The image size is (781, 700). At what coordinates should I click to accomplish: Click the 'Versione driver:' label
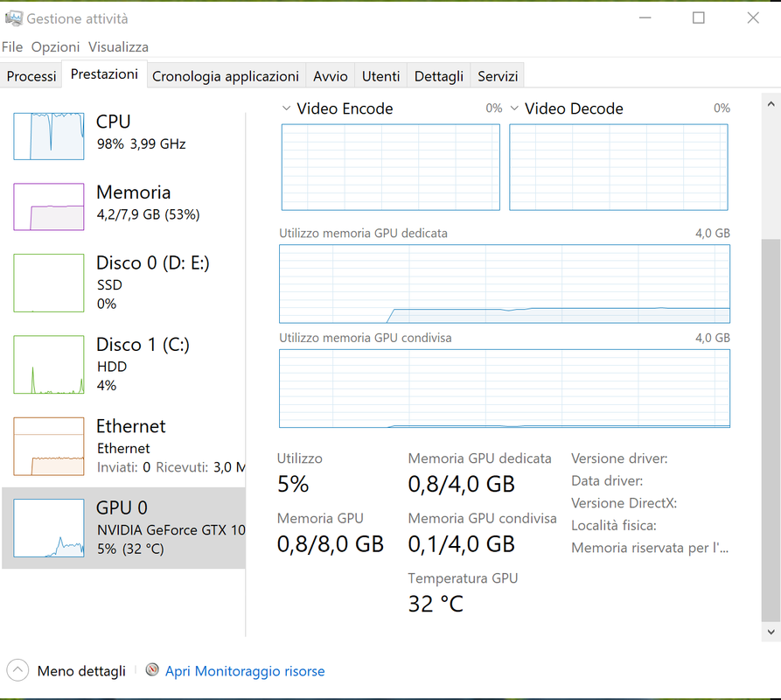[x=619, y=458]
